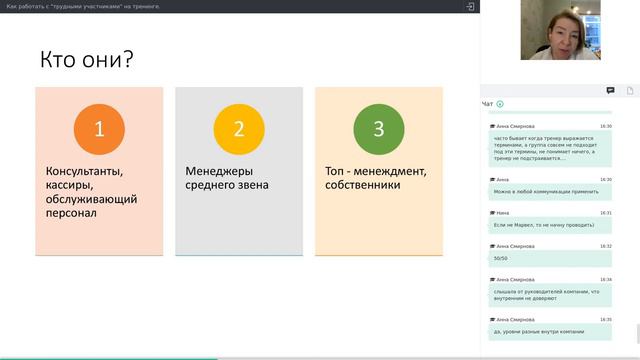This screenshot has height=360, width=640.
Task: Click sender name Анна Смирнова above 50/50 message
Action: click(x=515, y=247)
